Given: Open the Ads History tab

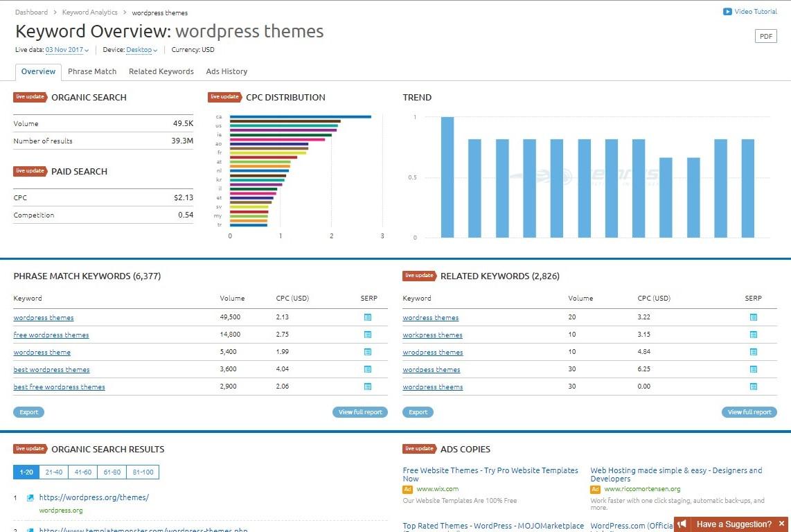Looking at the screenshot, I should point(226,71).
